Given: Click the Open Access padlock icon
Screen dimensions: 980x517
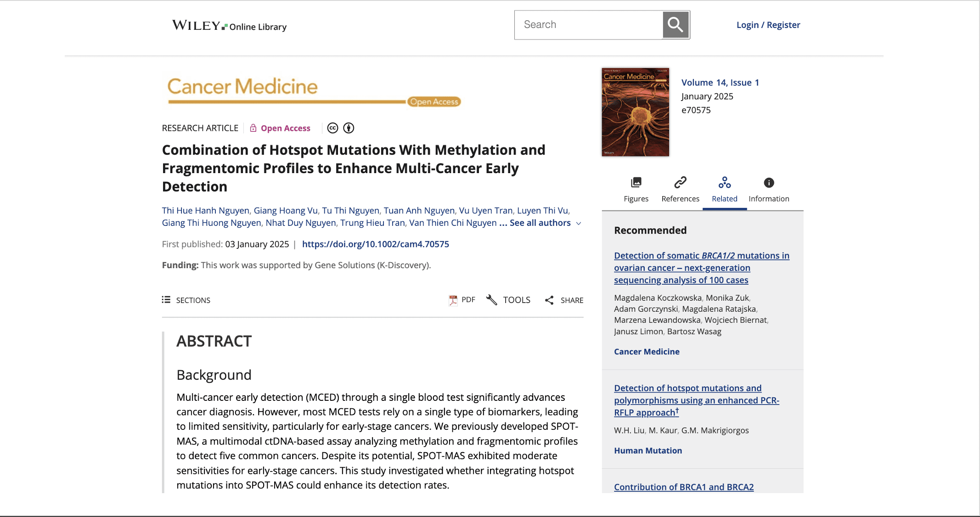Looking at the screenshot, I should [x=253, y=128].
